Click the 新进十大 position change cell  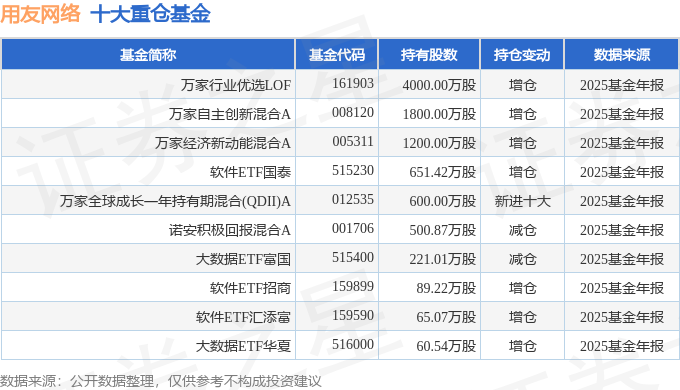point(522,201)
